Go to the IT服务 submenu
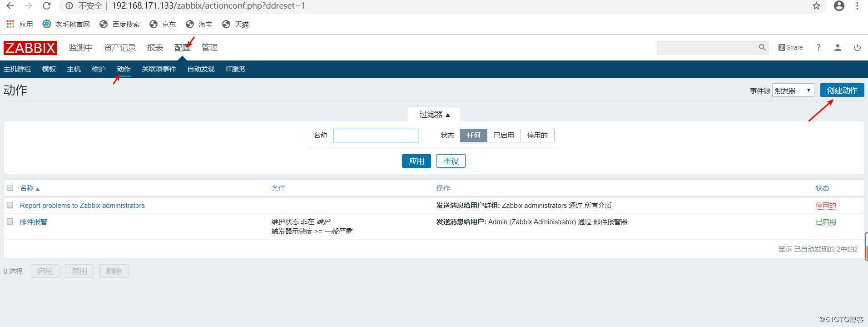Image resolution: width=868 pixels, height=327 pixels. (x=236, y=69)
